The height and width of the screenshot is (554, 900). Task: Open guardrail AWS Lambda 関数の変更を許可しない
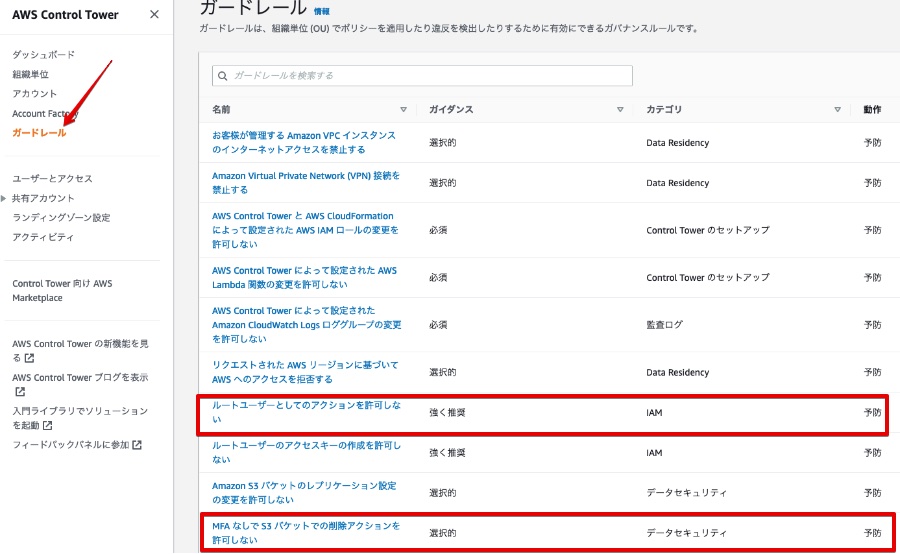click(304, 277)
